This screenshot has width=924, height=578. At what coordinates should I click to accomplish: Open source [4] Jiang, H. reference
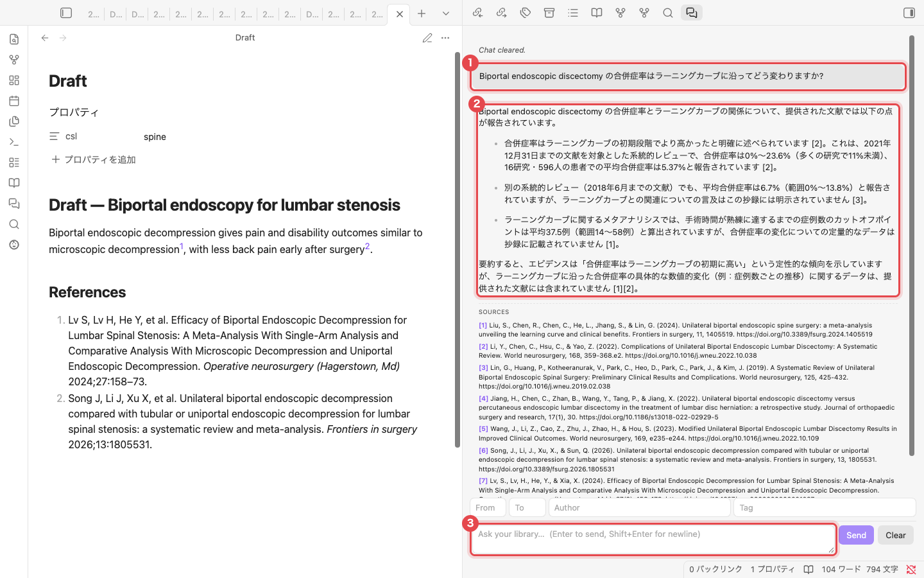[687, 407]
